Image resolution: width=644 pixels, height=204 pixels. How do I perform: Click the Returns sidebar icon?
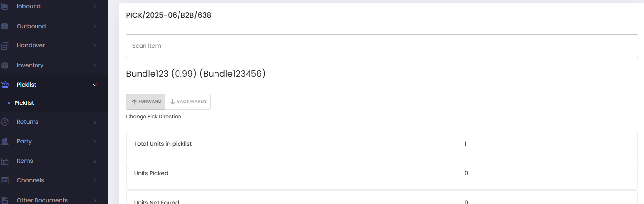5,122
